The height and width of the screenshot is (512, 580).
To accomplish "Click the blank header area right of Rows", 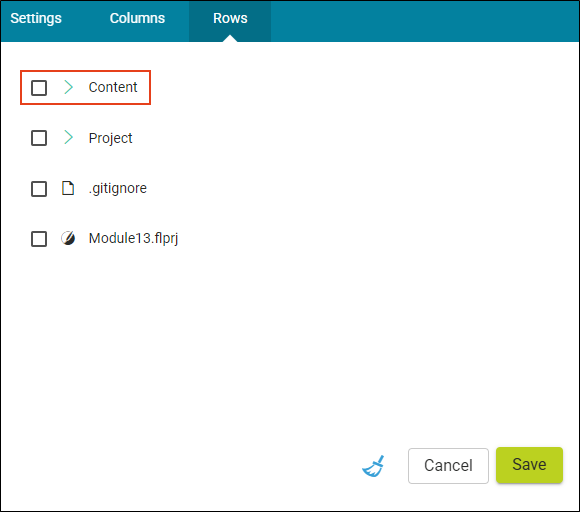I will point(425,21).
